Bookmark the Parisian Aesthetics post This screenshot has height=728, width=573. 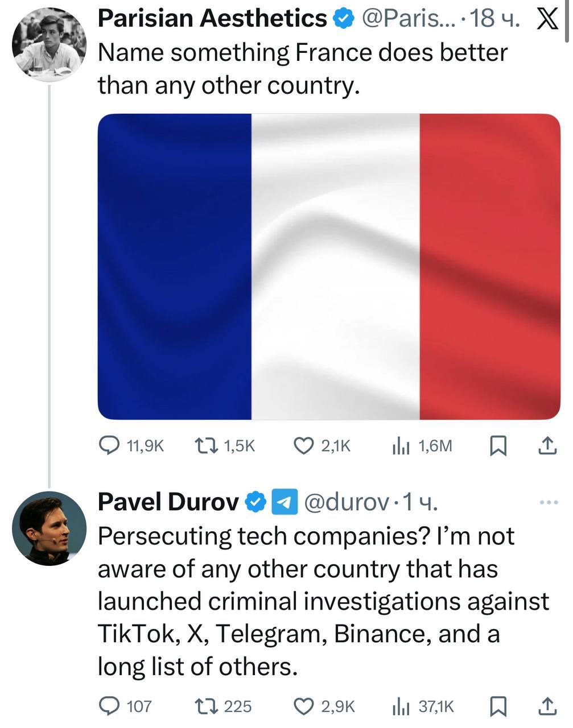[x=498, y=445]
